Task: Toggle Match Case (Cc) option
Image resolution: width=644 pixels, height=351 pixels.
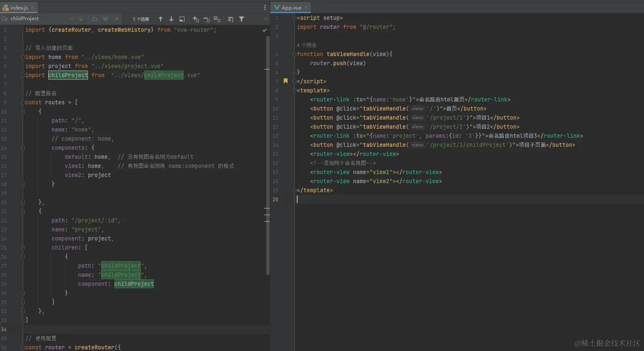Action: tap(95, 19)
